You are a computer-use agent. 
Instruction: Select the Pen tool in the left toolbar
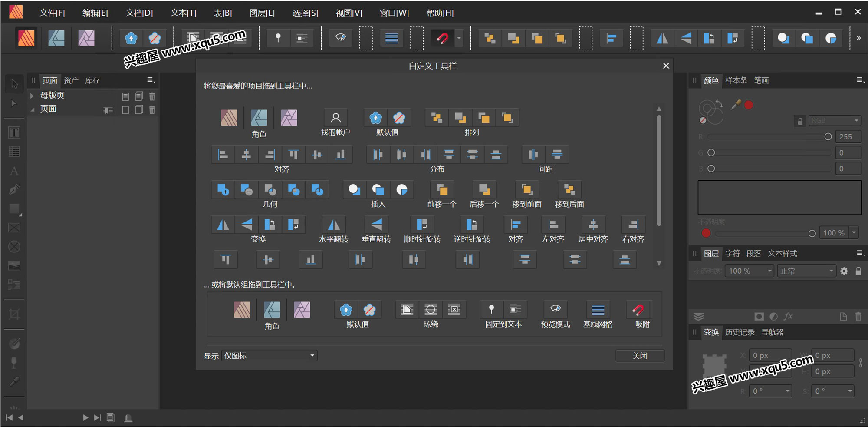pos(14,190)
